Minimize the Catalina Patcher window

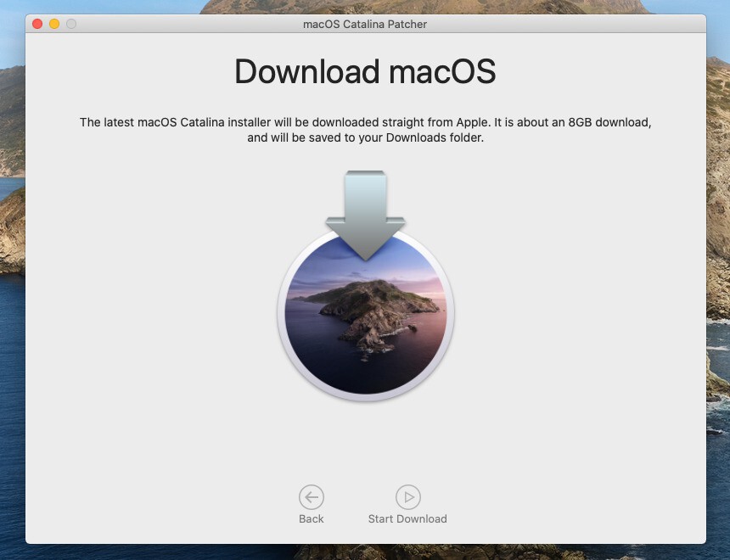point(54,24)
